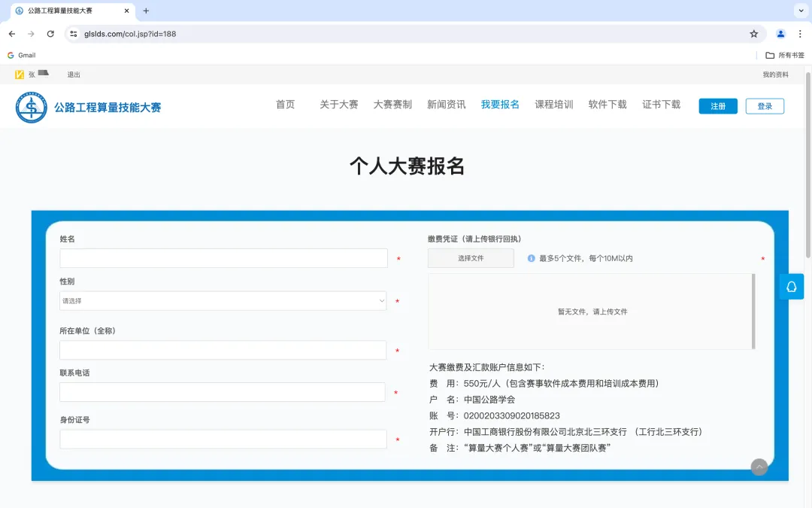This screenshot has width=812, height=508.
Task: Open the QQ customer service chat
Action: [x=790, y=287]
